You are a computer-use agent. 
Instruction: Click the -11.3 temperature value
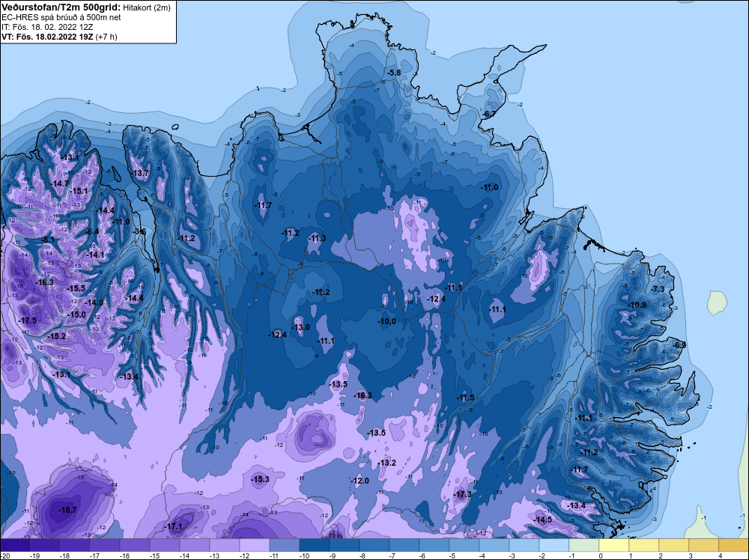(317, 238)
